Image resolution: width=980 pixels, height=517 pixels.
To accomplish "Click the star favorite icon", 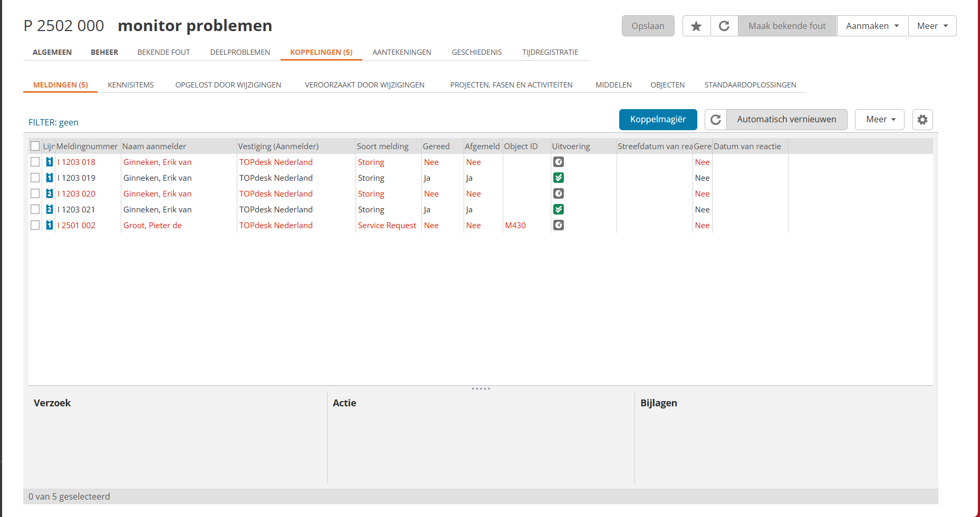I will (x=696, y=26).
